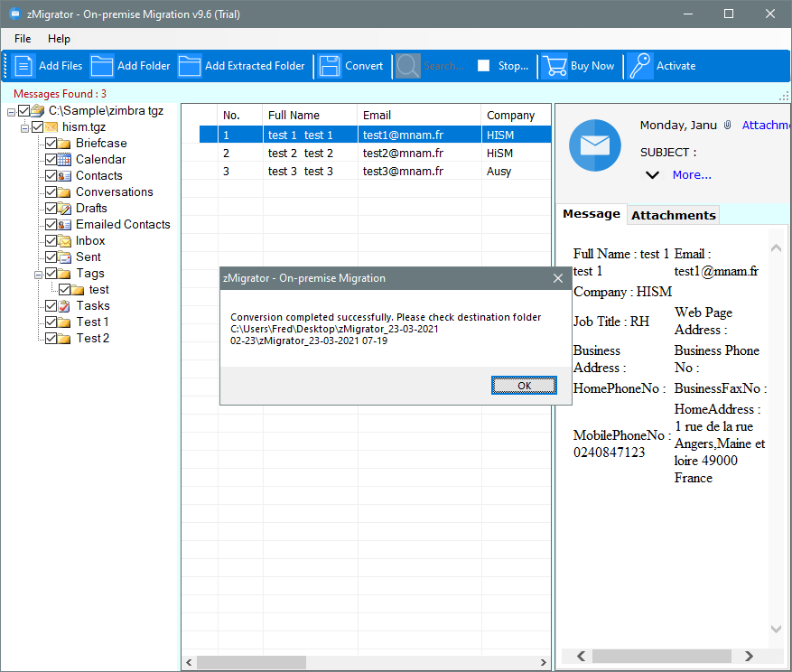Uncheck the Drafts folder checkbox

point(51,208)
